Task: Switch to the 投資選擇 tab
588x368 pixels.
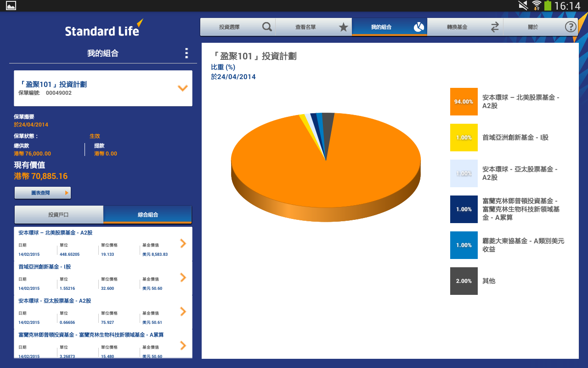Action: [238, 27]
